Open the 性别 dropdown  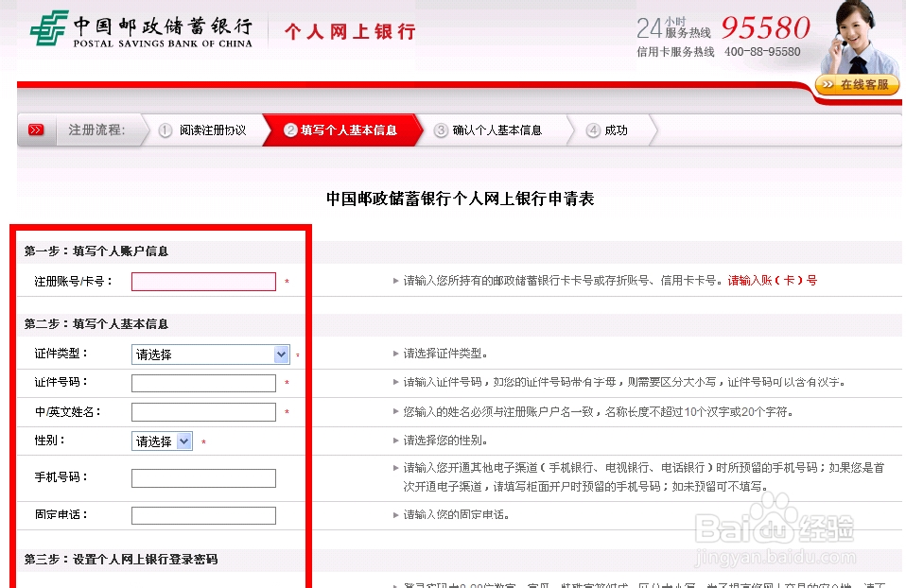pyautogui.click(x=162, y=441)
